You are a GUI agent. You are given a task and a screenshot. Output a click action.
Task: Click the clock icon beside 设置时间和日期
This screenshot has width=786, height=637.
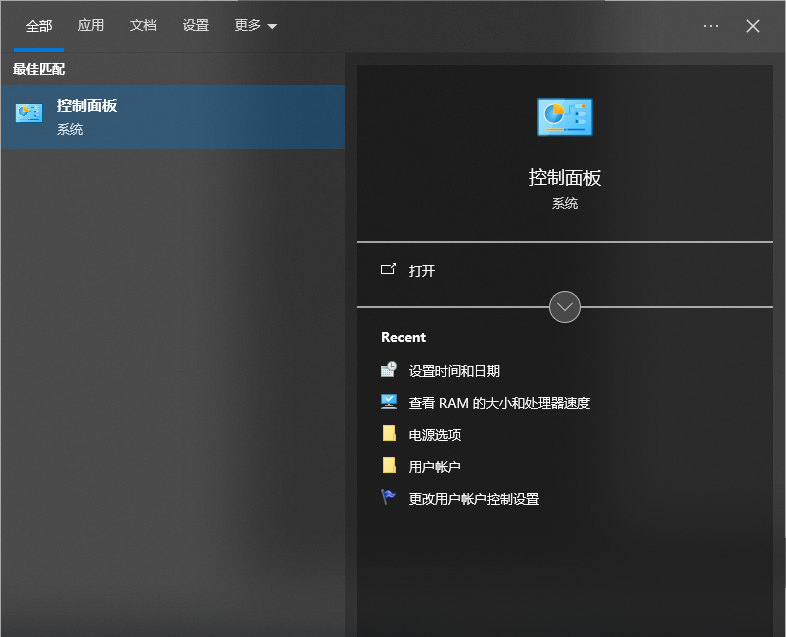point(389,370)
